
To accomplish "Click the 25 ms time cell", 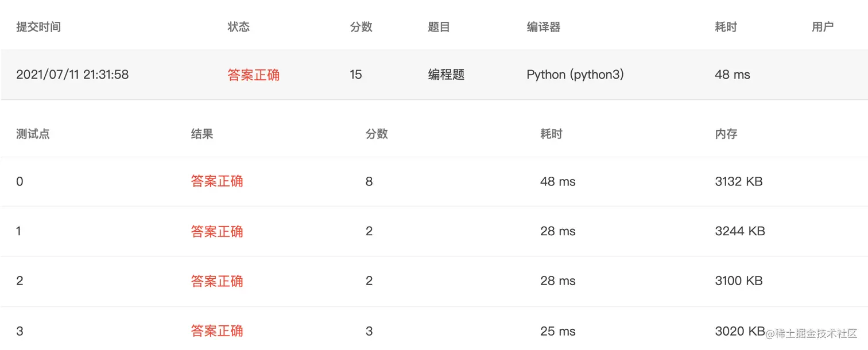I will click(x=558, y=331).
